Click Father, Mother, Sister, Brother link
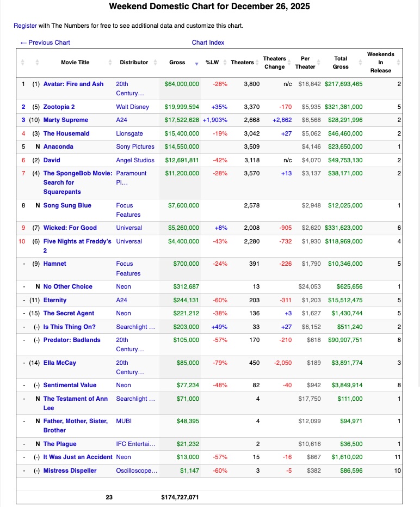 coord(76,425)
